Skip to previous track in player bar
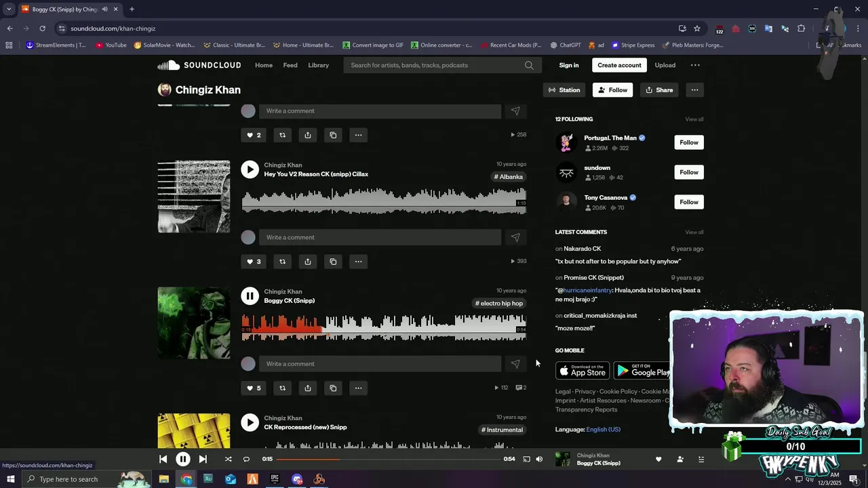Viewport: 868px width, 488px height. tap(163, 459)
